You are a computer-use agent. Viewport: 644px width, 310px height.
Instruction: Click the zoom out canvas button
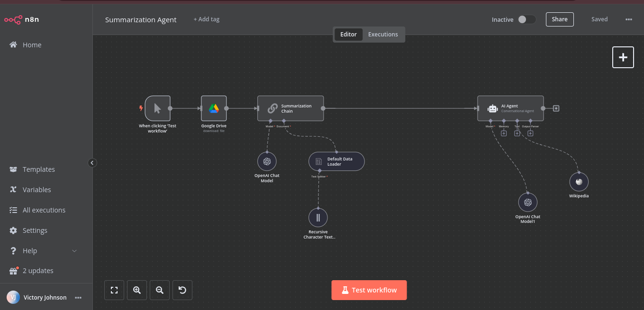click(x=160, y=290)
